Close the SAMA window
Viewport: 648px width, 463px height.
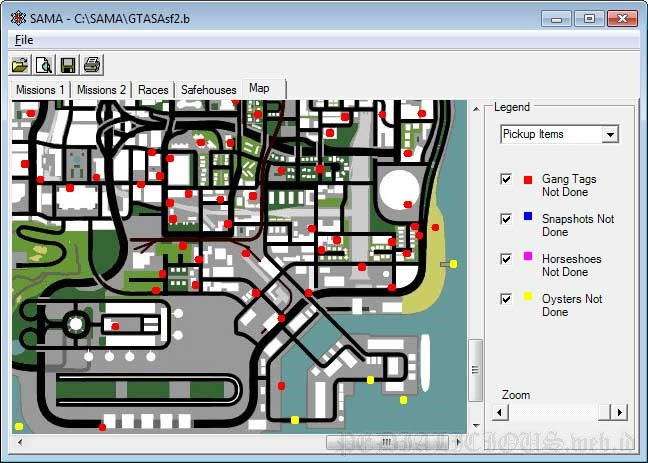[622, 19]
